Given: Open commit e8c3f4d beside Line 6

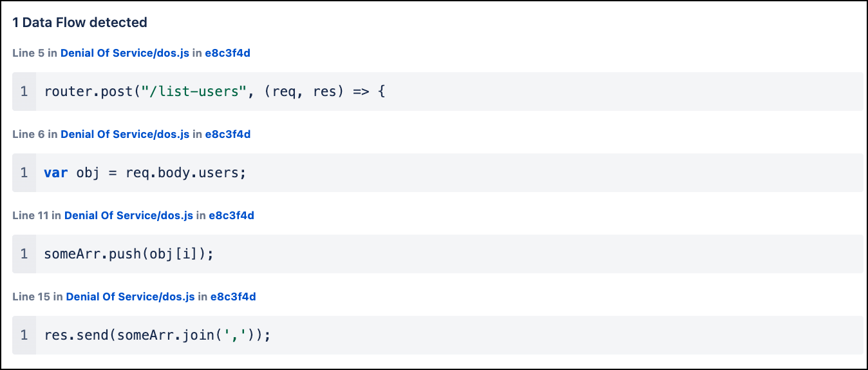Looking at the screenshot, I should point(227,134).
